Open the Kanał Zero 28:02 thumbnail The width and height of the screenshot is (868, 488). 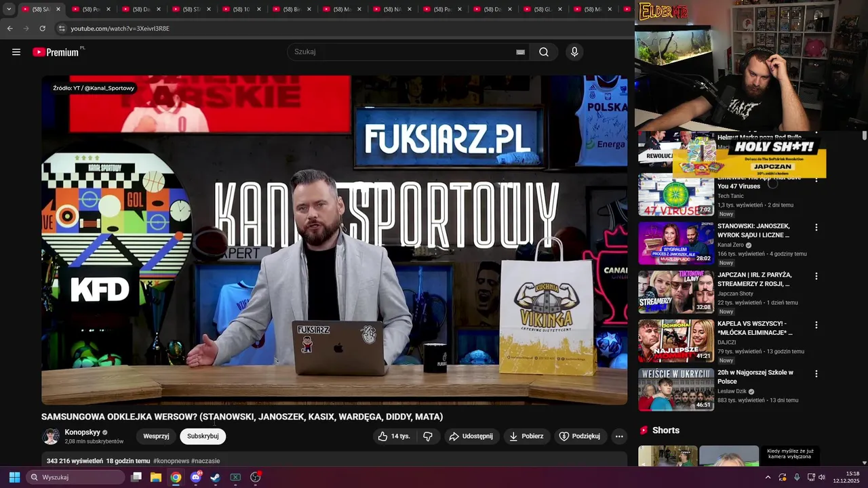pyautogui.click(x=676, y=243)
